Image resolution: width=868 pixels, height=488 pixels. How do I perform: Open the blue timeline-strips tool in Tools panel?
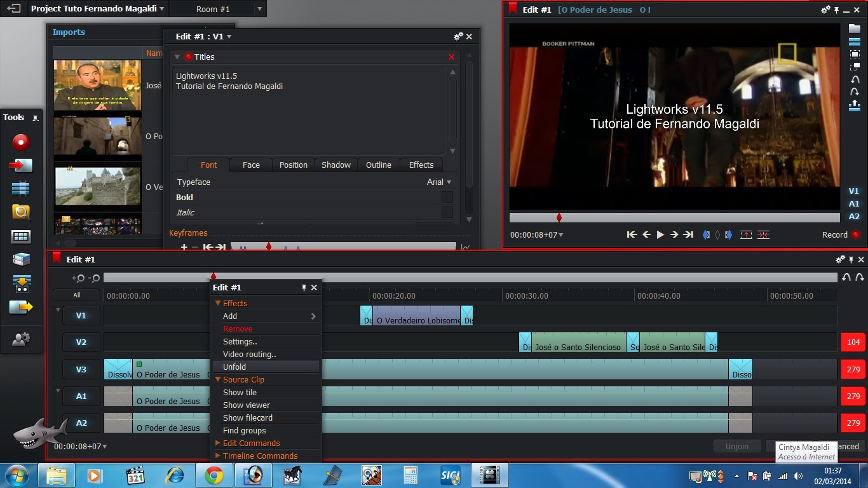point(21,189)
